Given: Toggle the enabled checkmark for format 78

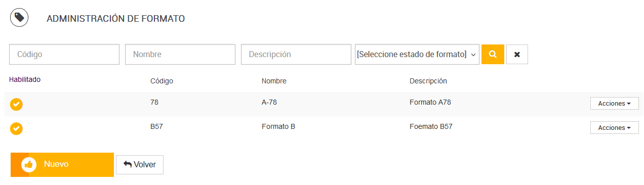Looking at the screenshot, I should coord(16,104).
